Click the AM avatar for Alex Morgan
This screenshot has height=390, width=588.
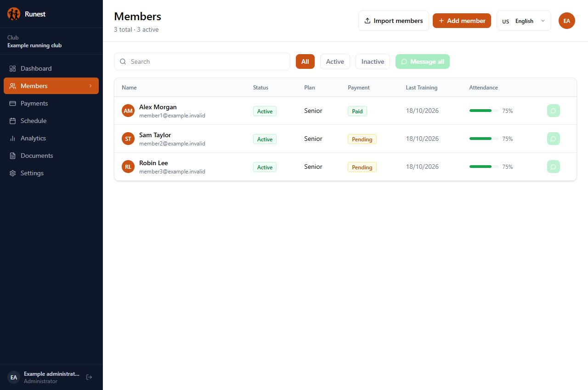coord(128,111)
